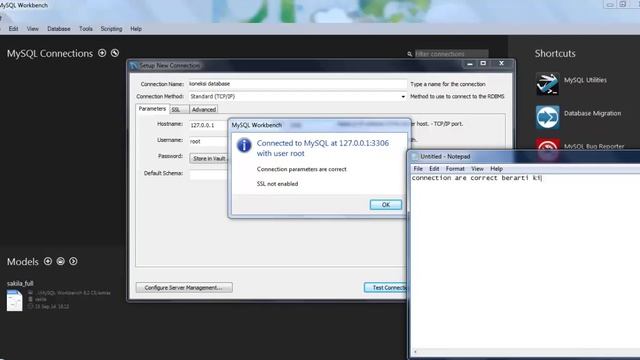
Task: Switch to the SSL tab
Action: tap(178, 109)
